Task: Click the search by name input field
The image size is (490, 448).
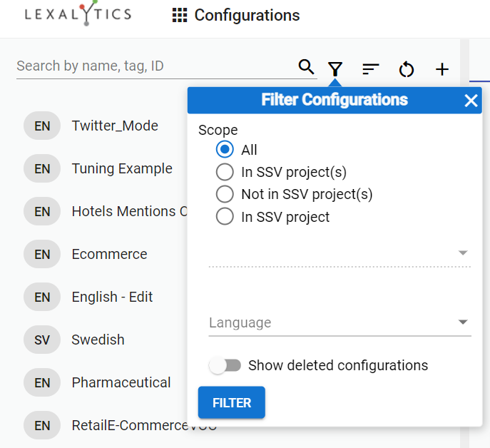Action: coord(153,66)
